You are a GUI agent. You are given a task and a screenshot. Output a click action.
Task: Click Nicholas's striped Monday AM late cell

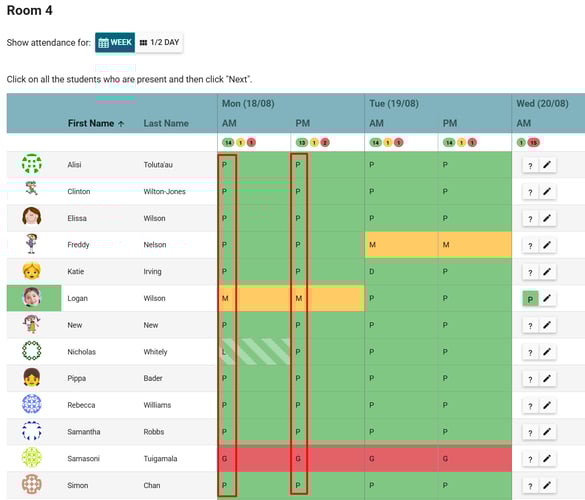[254, 351]
